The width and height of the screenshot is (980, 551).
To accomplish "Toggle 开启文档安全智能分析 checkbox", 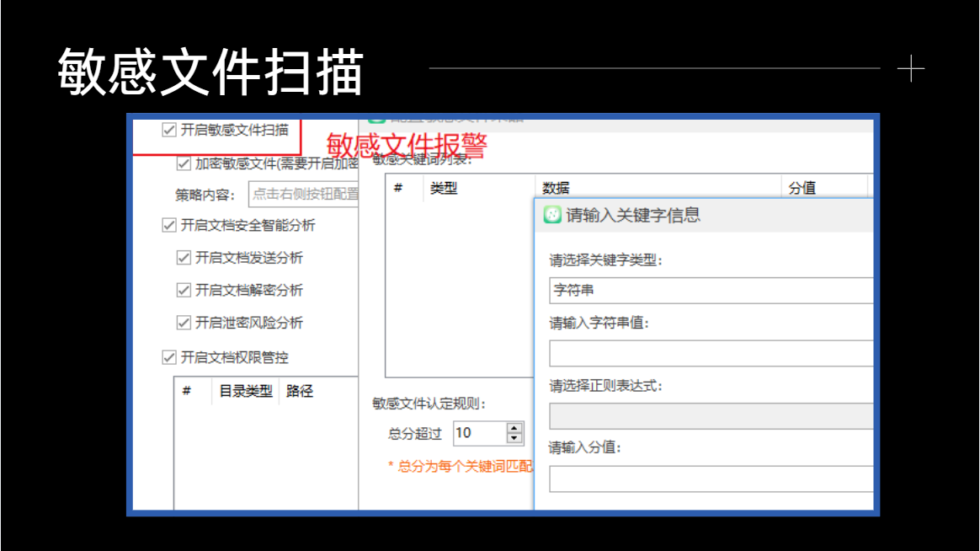I will 168,225.
